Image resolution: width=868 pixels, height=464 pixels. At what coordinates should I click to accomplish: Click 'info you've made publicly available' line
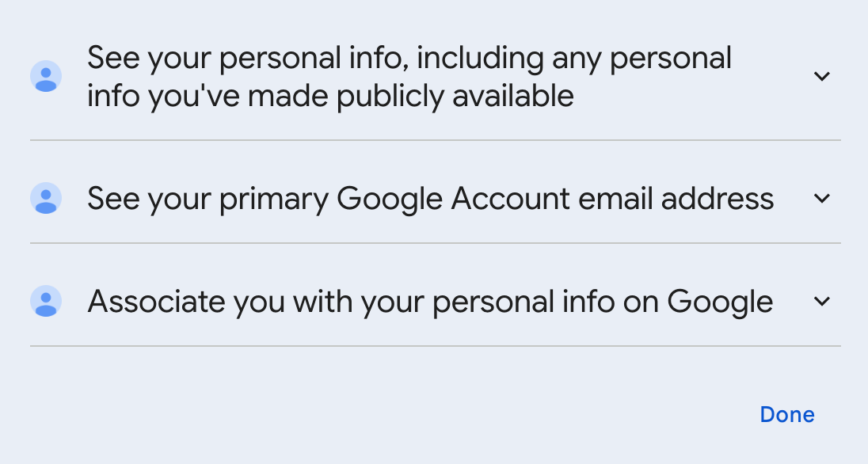tap(330, 96)
